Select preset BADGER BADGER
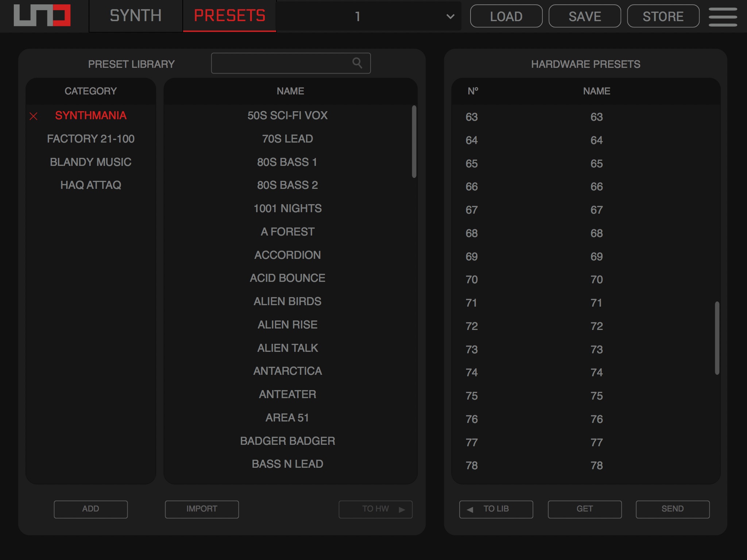 click(287, 441)
